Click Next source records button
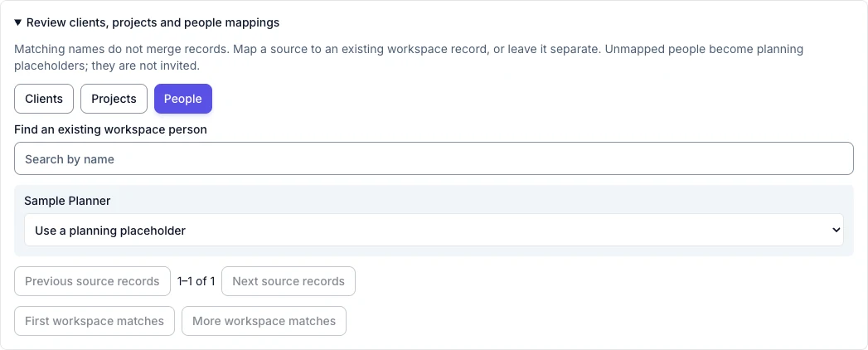The width and height of the screenshot is (868, 350). coord(289,281)
